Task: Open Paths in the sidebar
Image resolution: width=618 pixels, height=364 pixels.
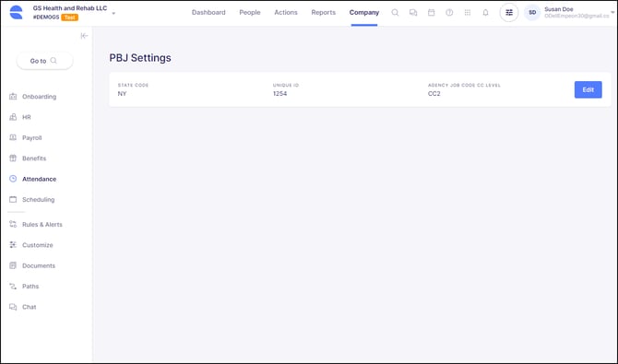Action: coord(30,287)
